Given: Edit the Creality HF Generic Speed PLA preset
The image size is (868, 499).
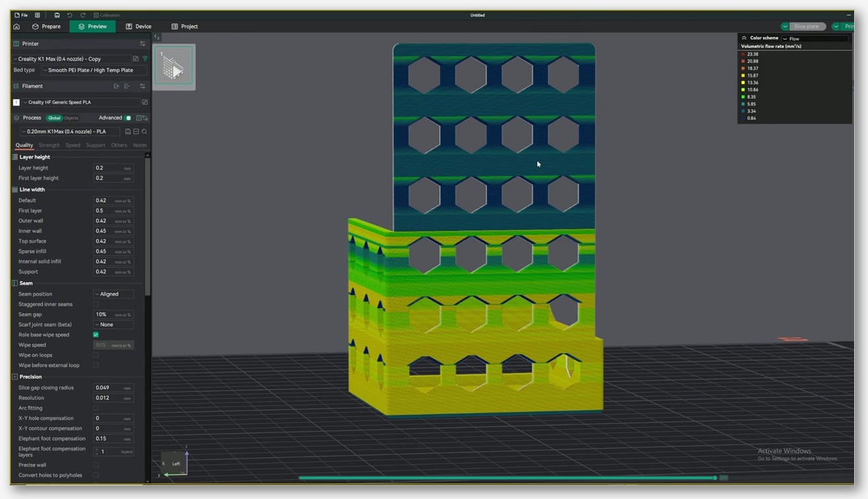Looking at the screenshot, I should (x=144, y=102).
